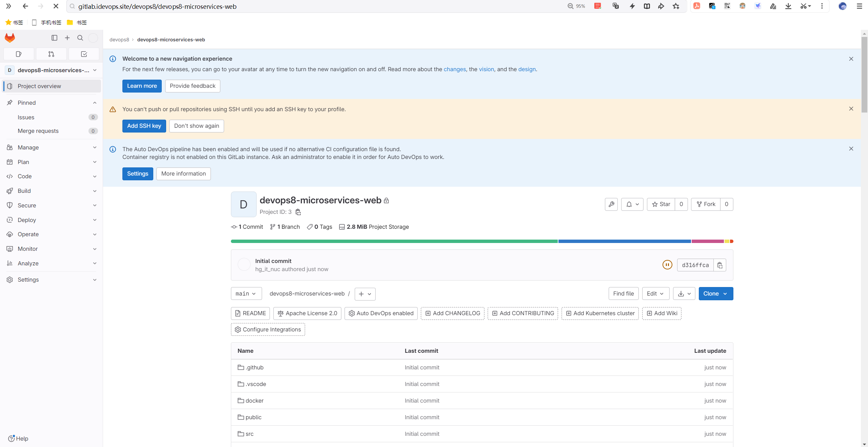
Task: Open Help at sidebar bottom
Action: (x=18, y=439)
